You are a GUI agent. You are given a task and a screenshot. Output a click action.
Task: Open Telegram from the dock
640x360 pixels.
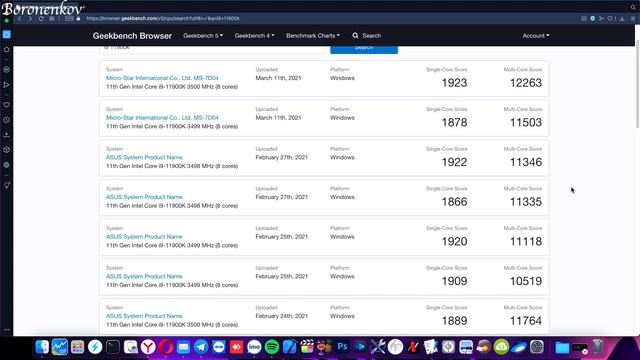point(201,347)
